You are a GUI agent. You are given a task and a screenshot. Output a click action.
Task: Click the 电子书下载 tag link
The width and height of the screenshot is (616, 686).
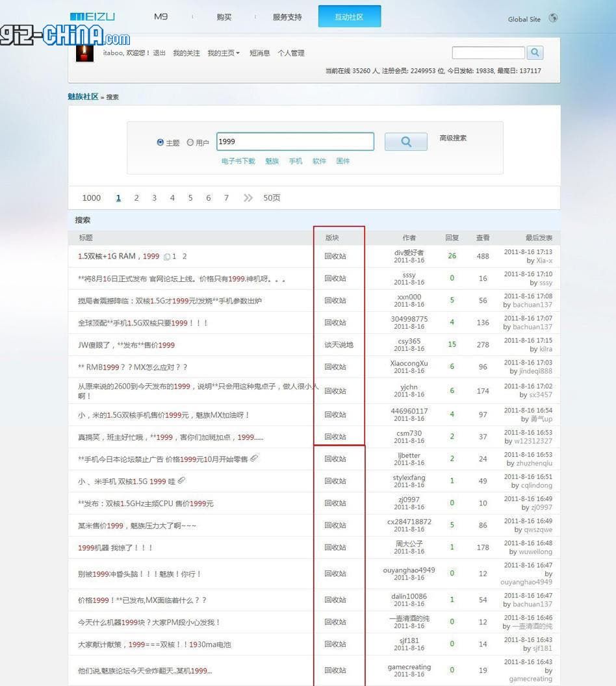point(238,161)
